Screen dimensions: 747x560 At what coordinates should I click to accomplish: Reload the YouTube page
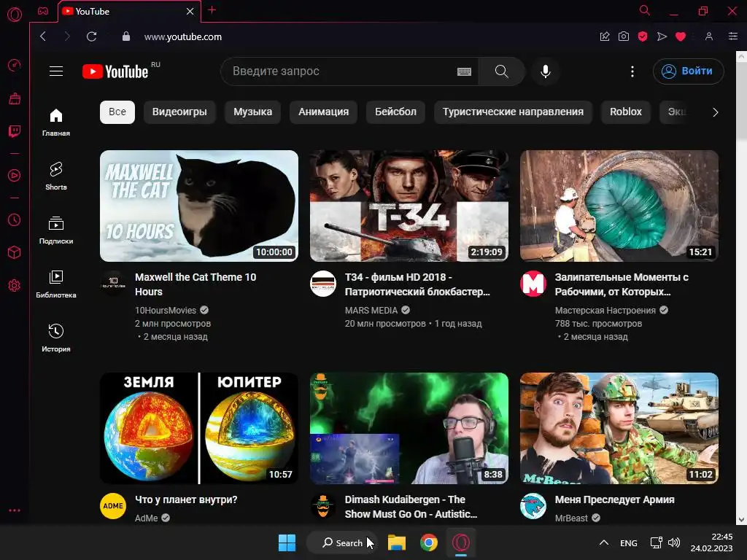coord(92,36)
